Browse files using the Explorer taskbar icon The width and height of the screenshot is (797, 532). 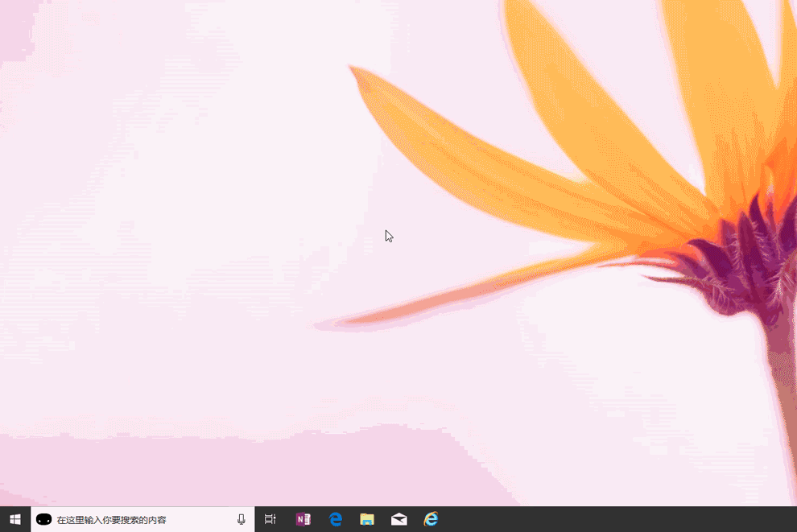(366, 519)
